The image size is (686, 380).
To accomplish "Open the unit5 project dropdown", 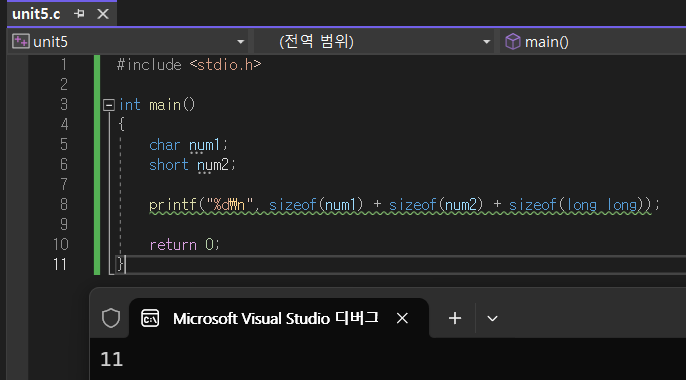I will pyautogui.click(x=240, y=42).
